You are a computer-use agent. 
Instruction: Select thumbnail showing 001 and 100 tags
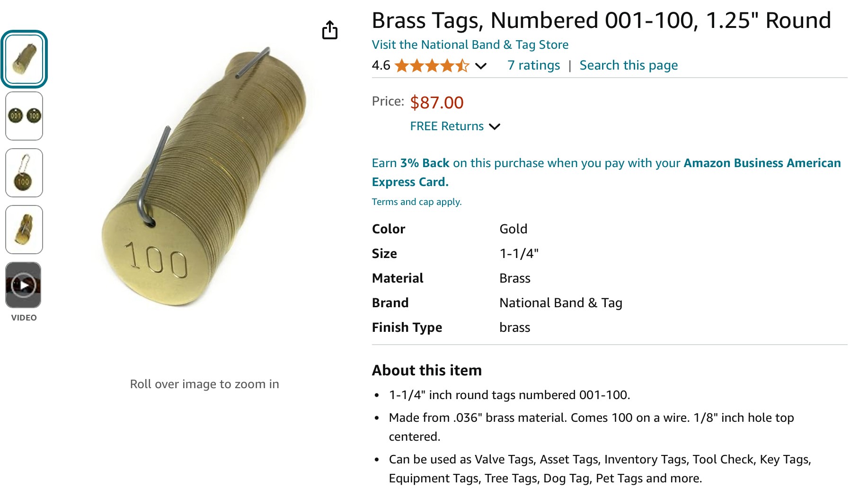(x=24, y=116)
